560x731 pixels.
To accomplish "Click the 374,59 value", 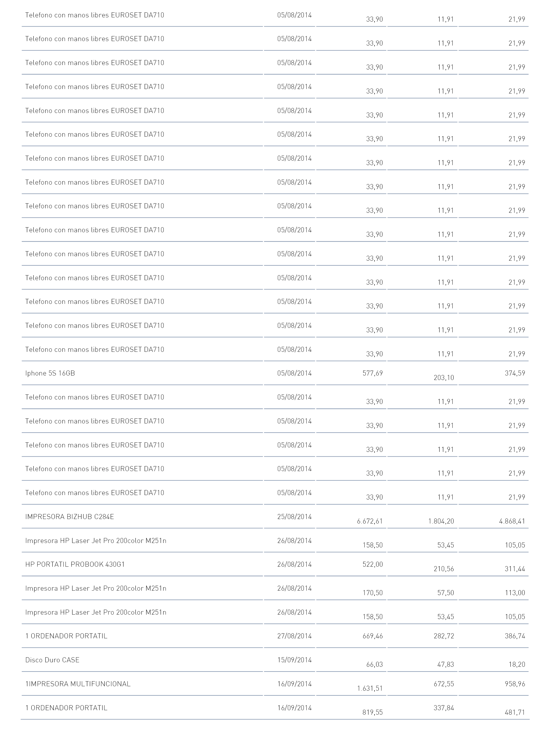I will pos(515,373).
